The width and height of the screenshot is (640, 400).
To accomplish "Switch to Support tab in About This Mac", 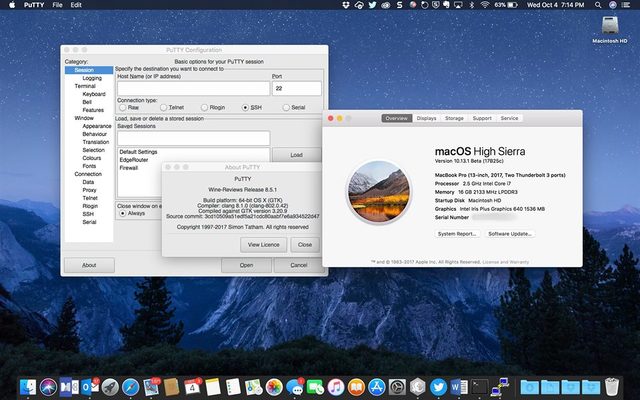I will click(x=482, y=118).
